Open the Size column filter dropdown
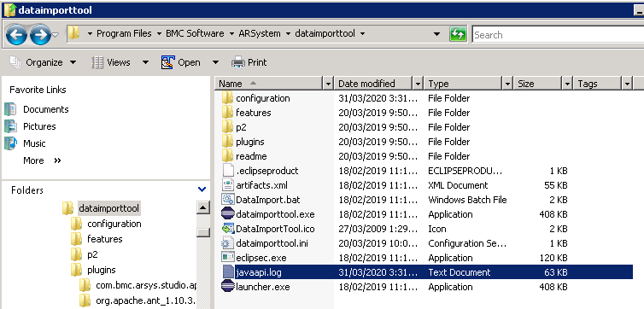 568,84
